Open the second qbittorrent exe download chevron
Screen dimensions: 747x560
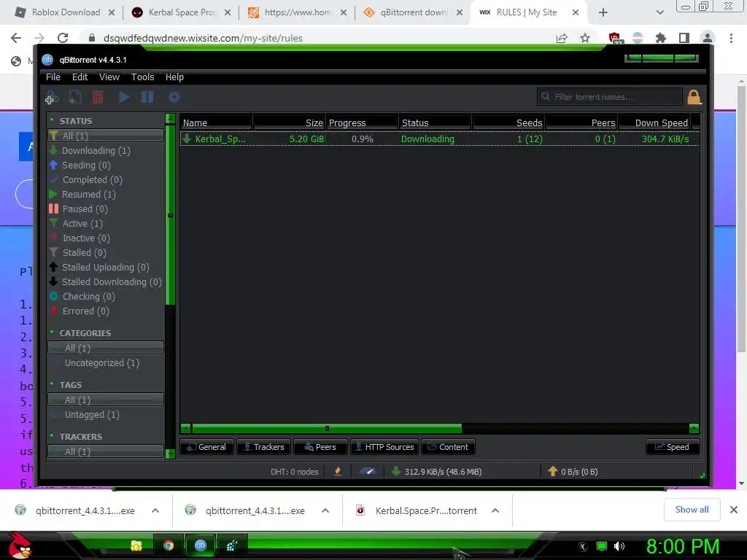pyautogui.click(x=325, y=510)
